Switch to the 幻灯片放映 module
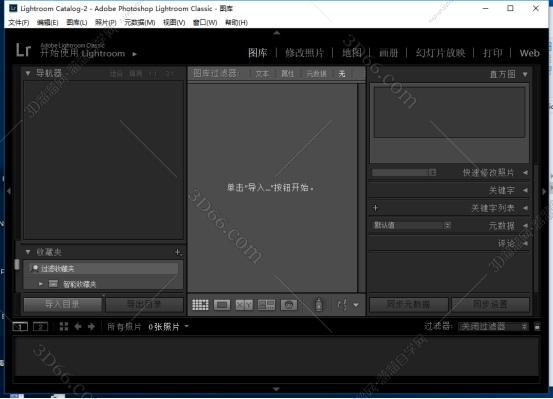553x399 pixels. click(440, 53)
